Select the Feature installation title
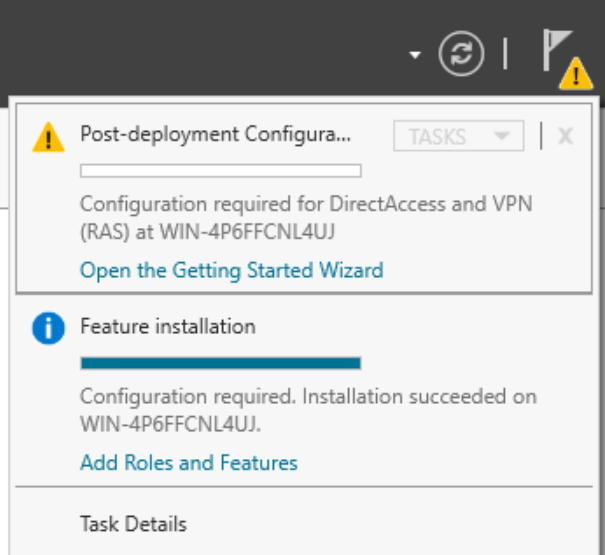605x555 pixels. 167,326
